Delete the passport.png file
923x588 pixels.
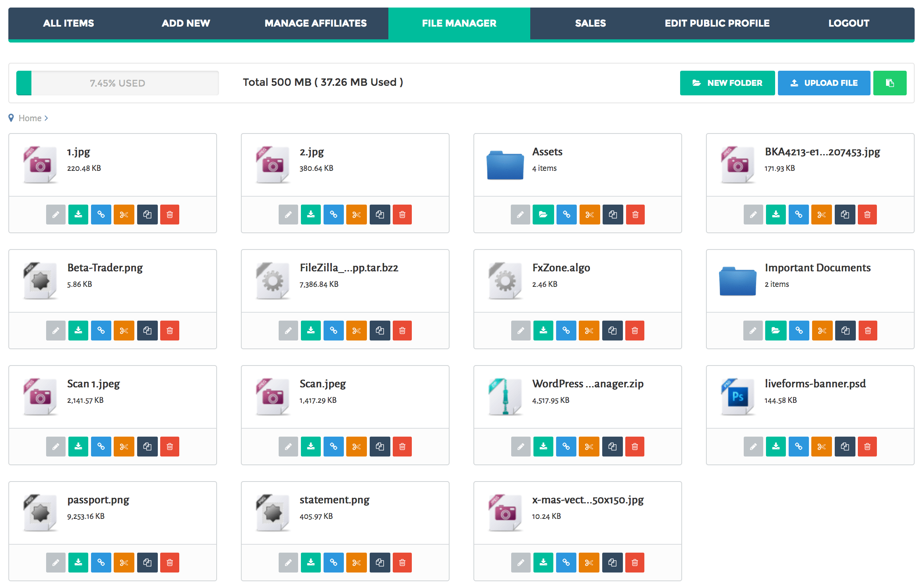(170, 562)
